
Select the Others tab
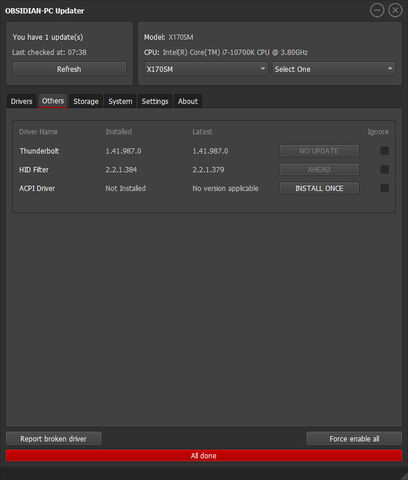(x=53, y=101)
